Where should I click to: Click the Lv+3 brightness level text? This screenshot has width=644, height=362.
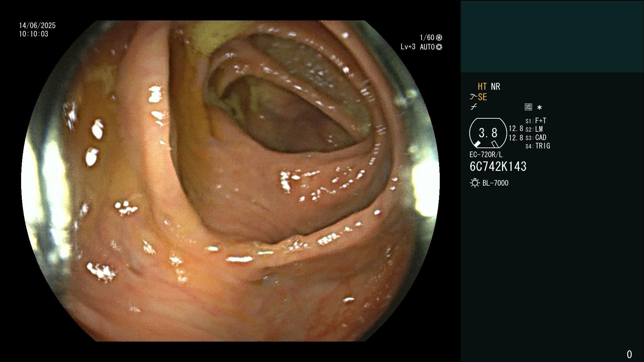tap(408, 47)
